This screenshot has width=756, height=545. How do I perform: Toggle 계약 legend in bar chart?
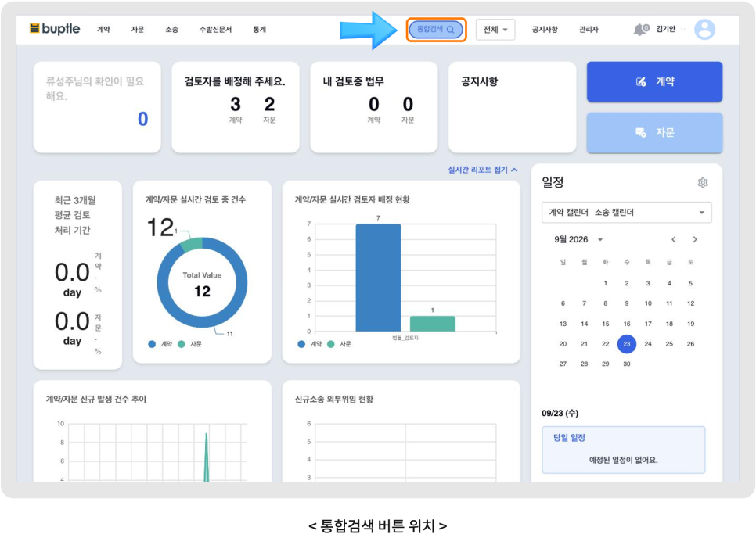pyautogui.click(x=310, y=344)
